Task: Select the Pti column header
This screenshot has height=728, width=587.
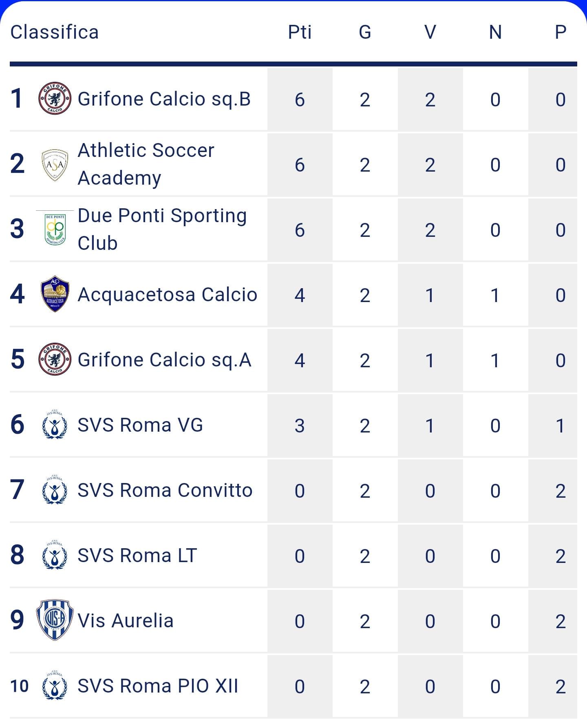Action: click(x=300, y=32)
